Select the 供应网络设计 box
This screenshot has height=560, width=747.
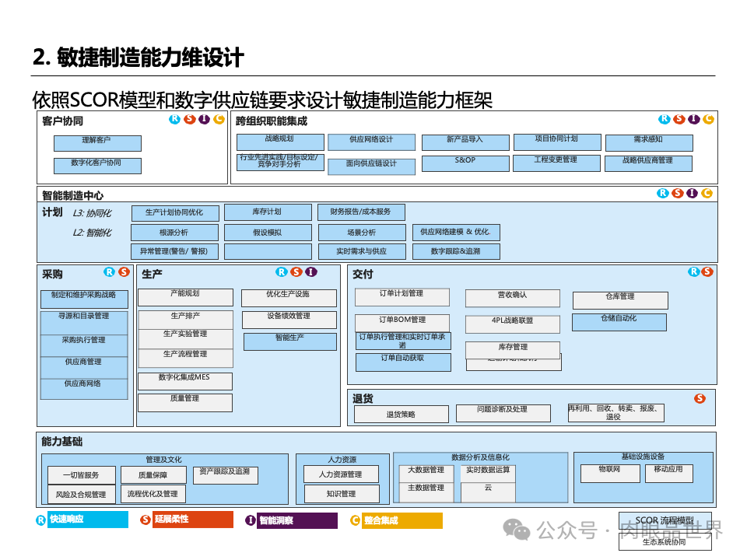372,142
